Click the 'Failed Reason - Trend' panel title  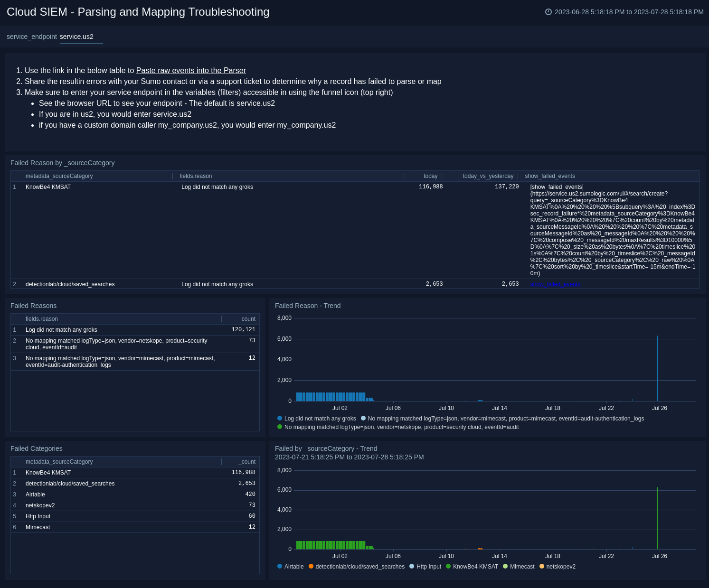308,306
